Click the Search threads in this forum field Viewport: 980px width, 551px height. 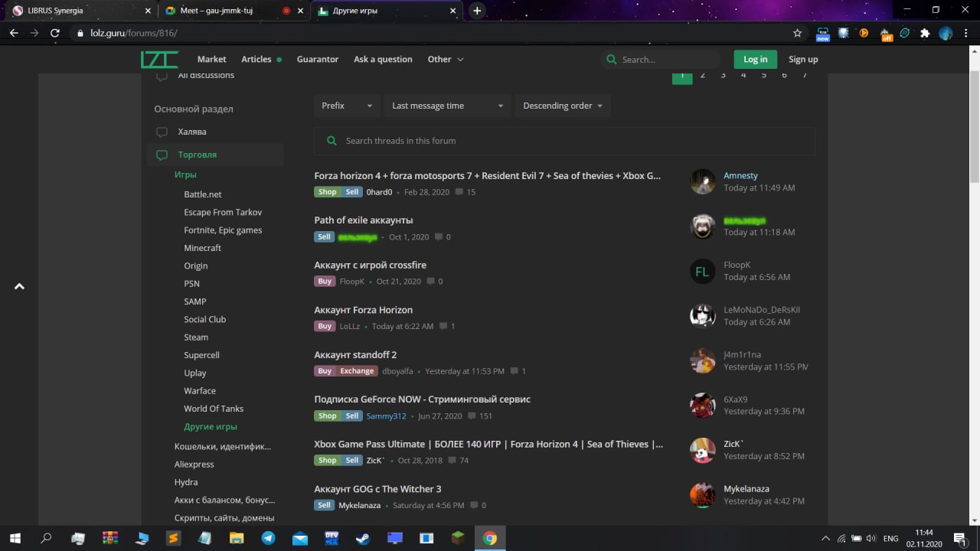tap(564, 141)
